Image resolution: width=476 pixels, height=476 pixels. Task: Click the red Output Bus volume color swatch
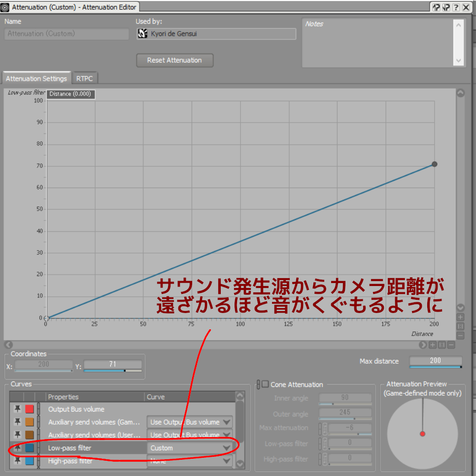pyautogui.click(x=30, y=409)
